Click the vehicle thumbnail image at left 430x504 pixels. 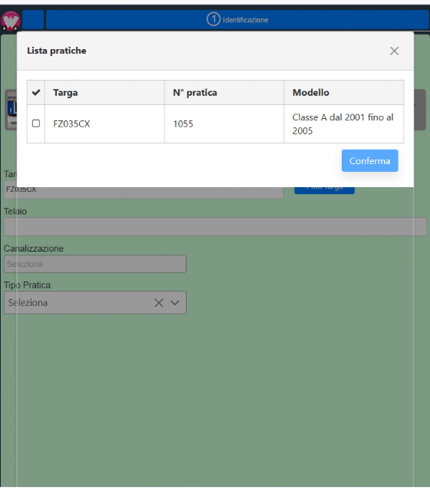pos(11,110)
